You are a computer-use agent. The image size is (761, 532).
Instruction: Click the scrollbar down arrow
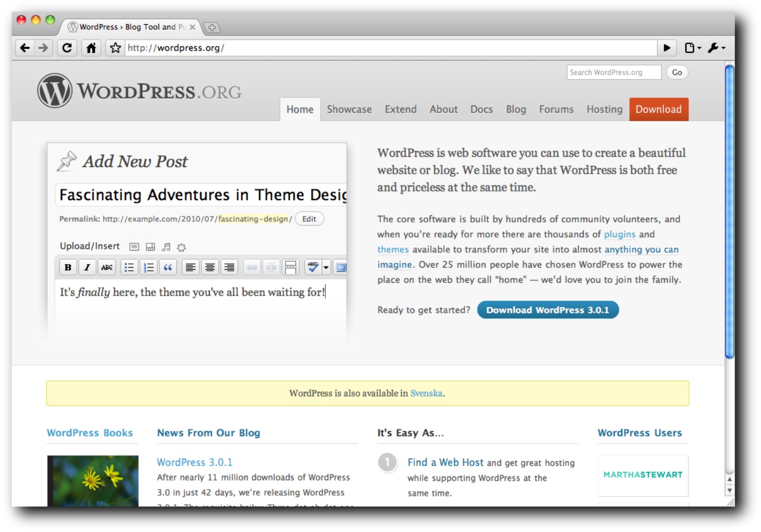730,491
